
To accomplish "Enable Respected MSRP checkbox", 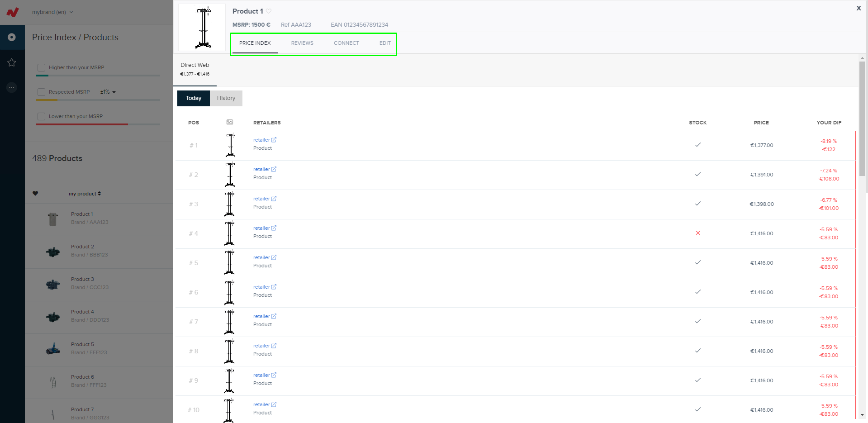I will tap(41, 92).
